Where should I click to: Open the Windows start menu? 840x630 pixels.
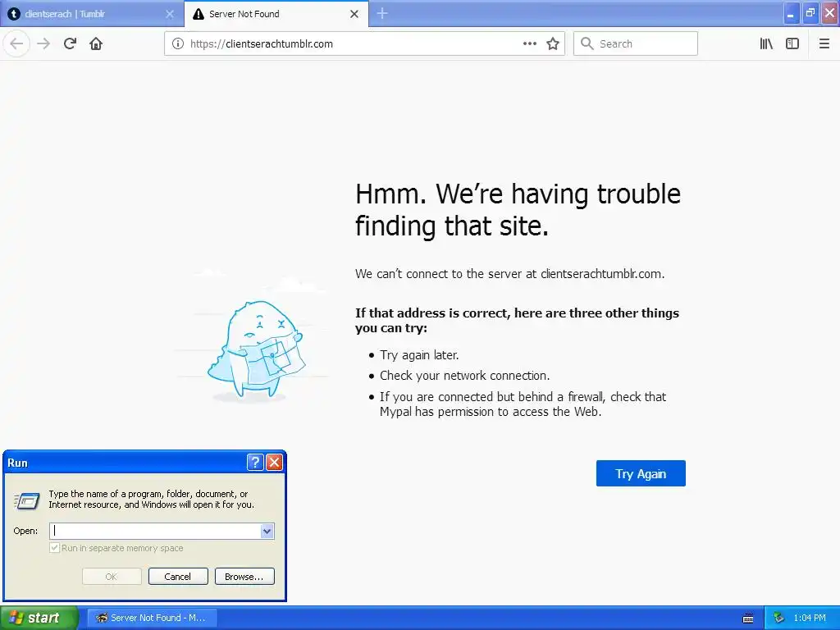(39, 618)
